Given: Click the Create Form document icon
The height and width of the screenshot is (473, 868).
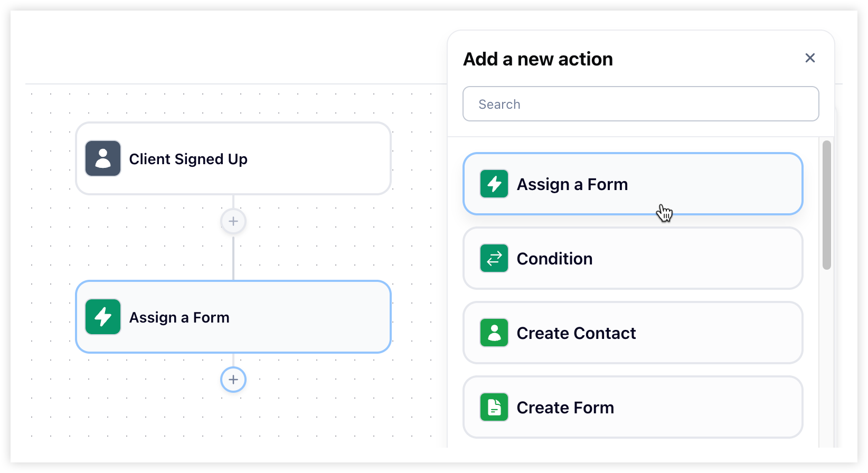Looking at the screenshot, I should point(494,407).
